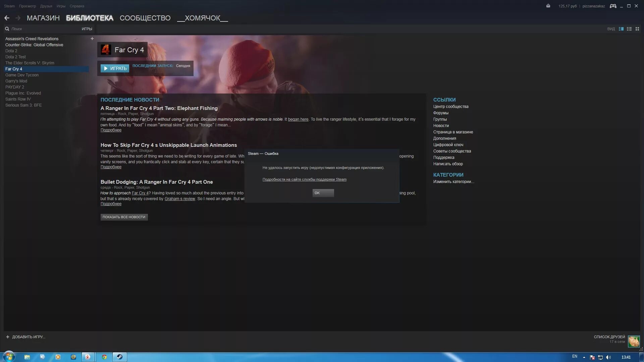This screenshot has width=644, height=362.
Task: Switch to МАГАЗИН tab
Action: [x=43, y=18]
